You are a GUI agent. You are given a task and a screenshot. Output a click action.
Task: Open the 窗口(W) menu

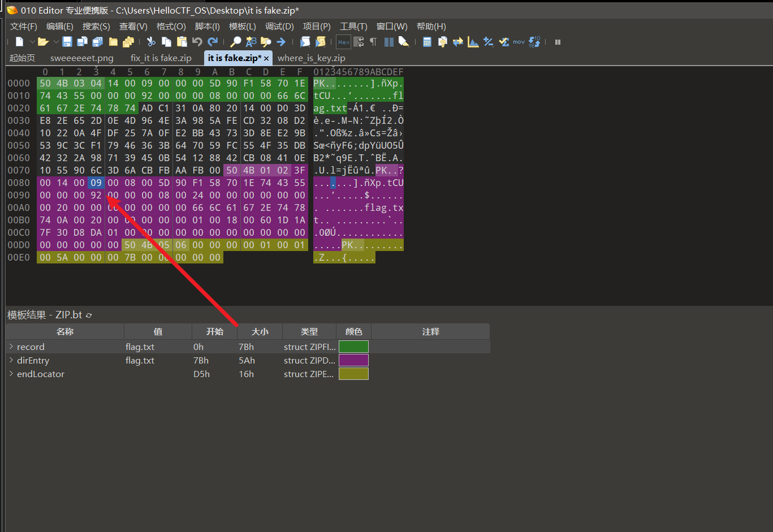pyautogui.click(x=392, y=27)
